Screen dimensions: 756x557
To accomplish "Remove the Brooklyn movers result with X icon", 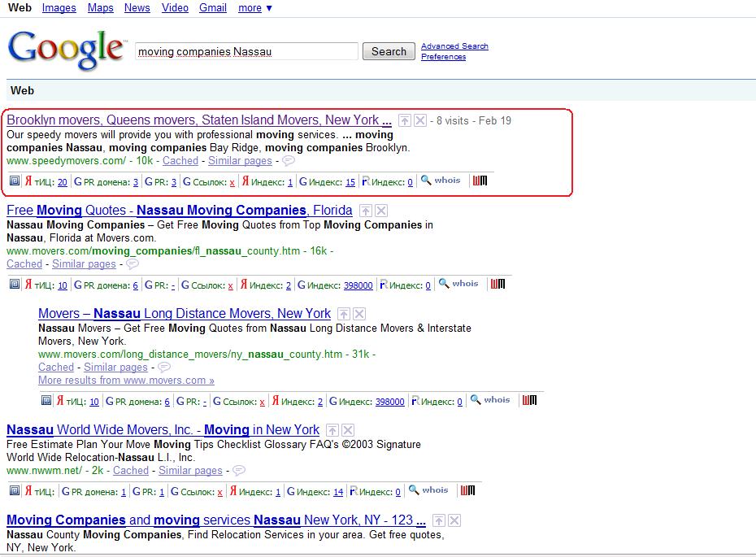I will (420, 120).
